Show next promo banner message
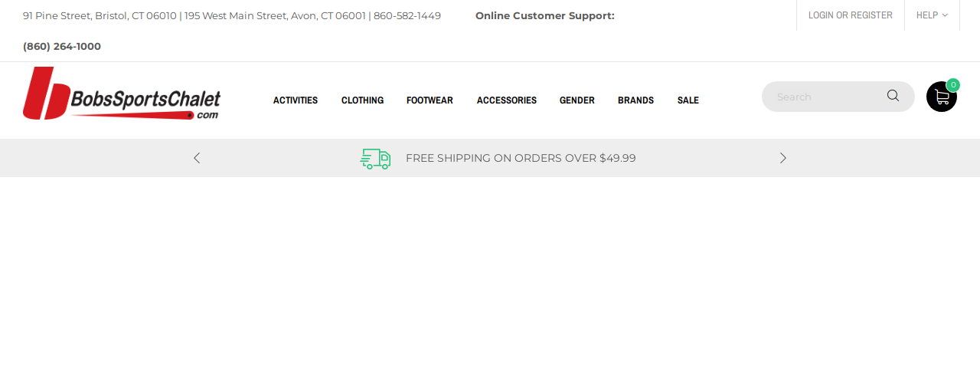 [782, 158]
